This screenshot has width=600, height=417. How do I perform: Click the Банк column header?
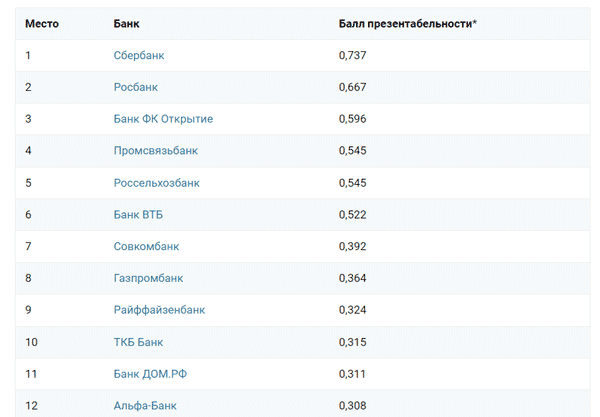point(127,22)
